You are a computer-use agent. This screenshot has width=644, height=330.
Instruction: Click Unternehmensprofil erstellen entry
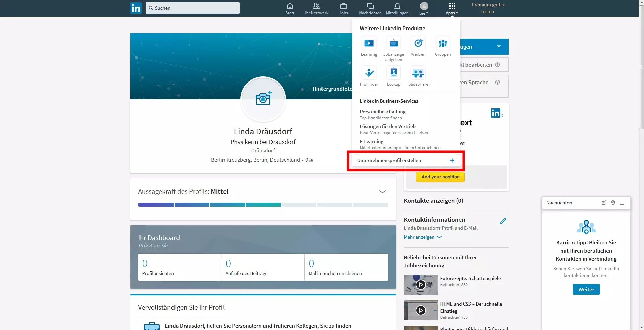406,161
